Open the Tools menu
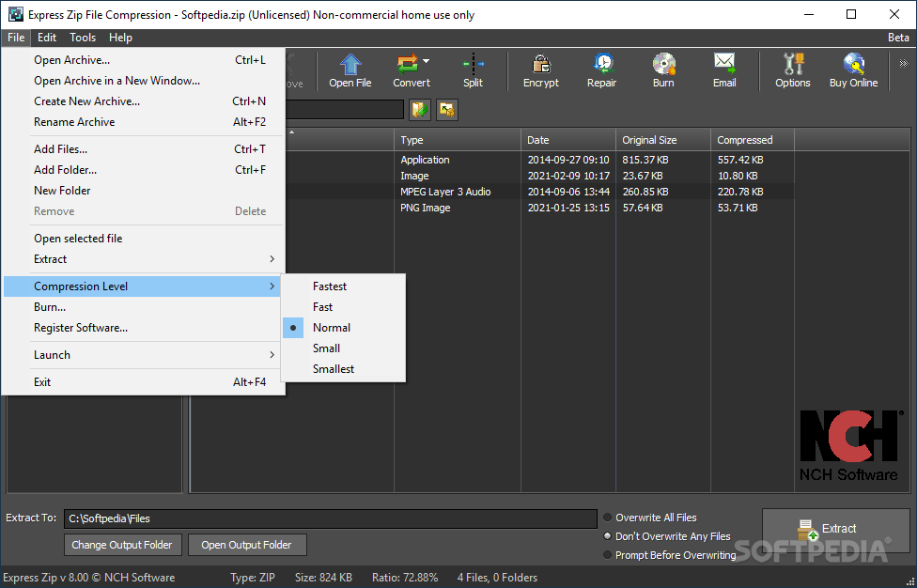This screenshot has height=588, width=917. [x=83, y=38]
